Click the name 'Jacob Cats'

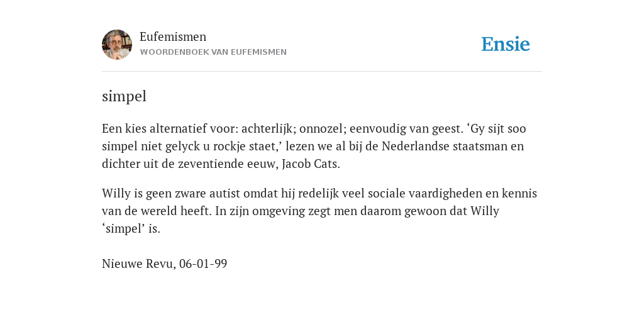309,164
